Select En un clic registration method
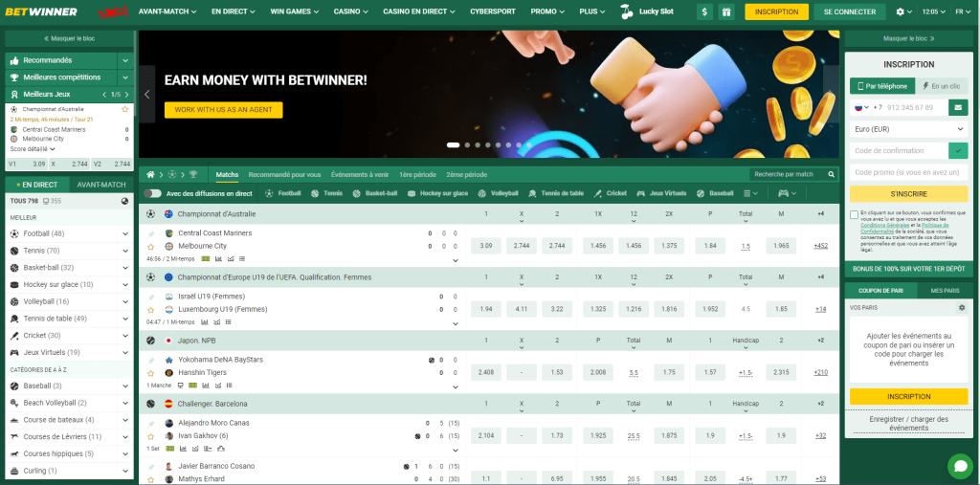Image resolution: width=980 pixels, height=485 pixels. coord(942,86)
